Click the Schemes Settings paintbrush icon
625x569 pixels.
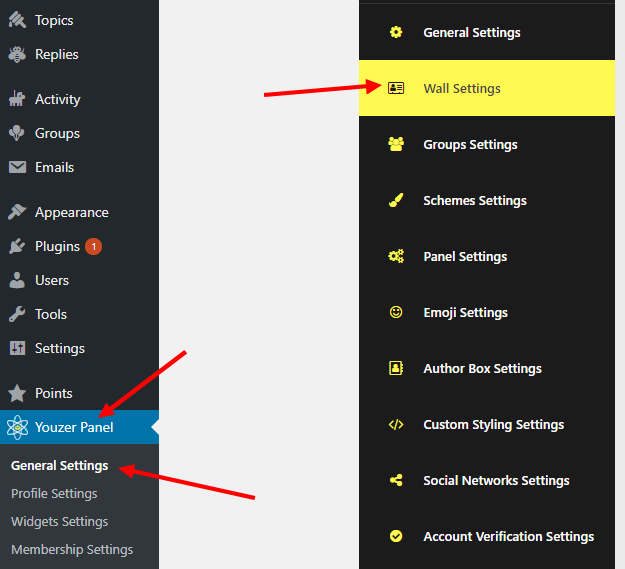click(x=396, y=200)
